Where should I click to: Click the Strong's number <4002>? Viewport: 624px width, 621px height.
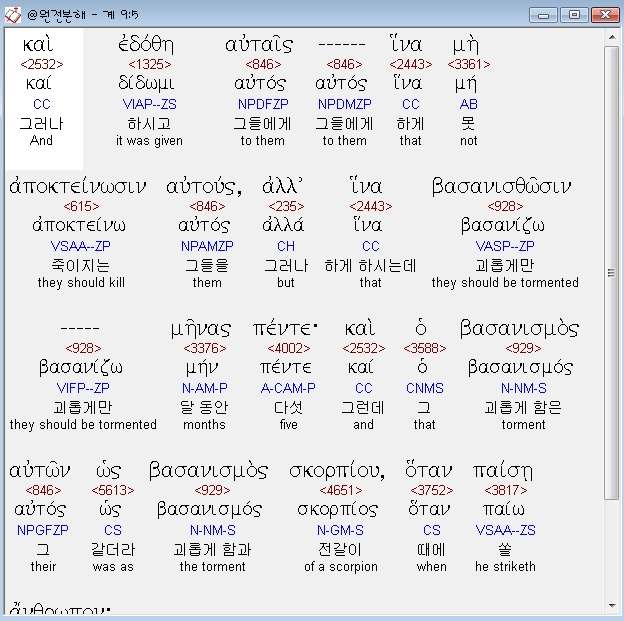coord(289,348)
